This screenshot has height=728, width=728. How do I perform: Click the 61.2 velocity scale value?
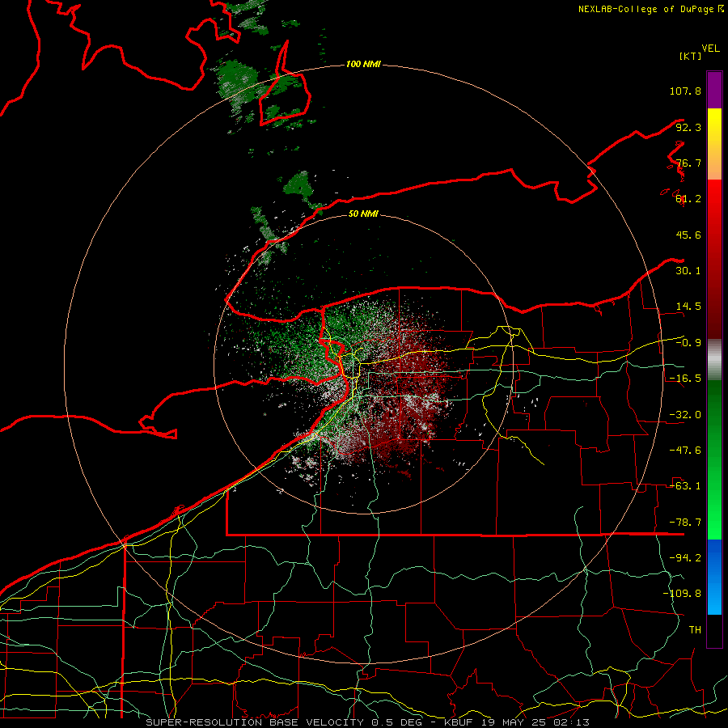(x=688, y=199)
